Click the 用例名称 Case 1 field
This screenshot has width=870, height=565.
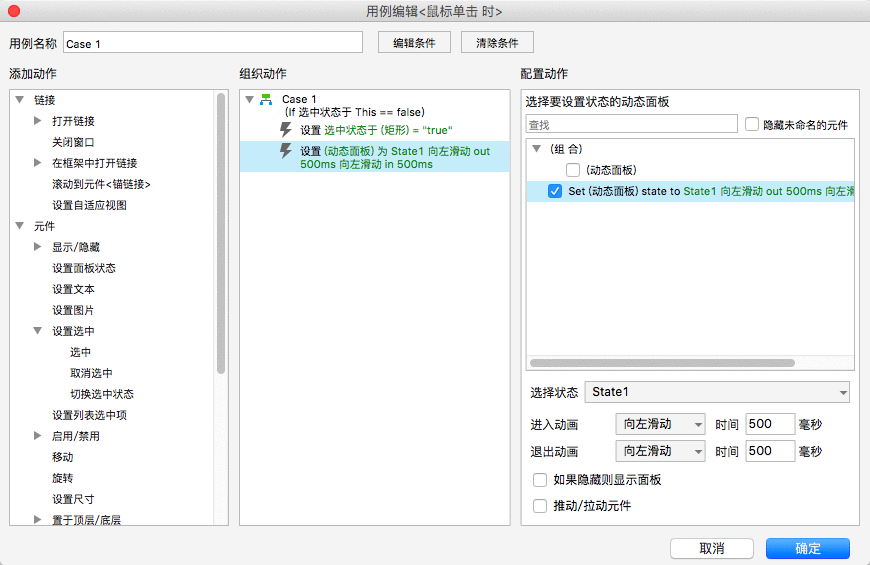213,43
